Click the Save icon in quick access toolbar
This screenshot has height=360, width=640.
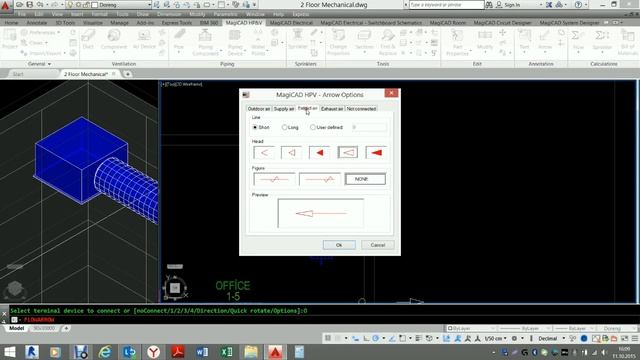click(x=30, y=4)
